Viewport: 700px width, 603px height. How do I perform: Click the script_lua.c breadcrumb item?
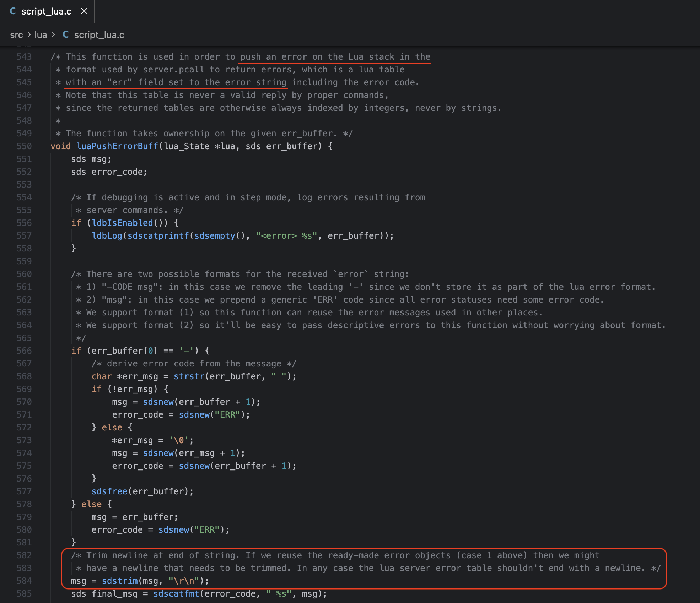(99, 35)
